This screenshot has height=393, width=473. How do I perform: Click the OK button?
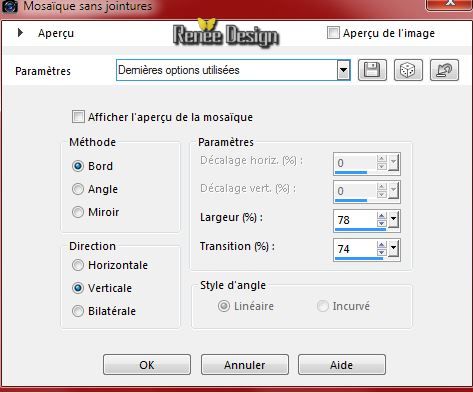(x=147, y=365)
